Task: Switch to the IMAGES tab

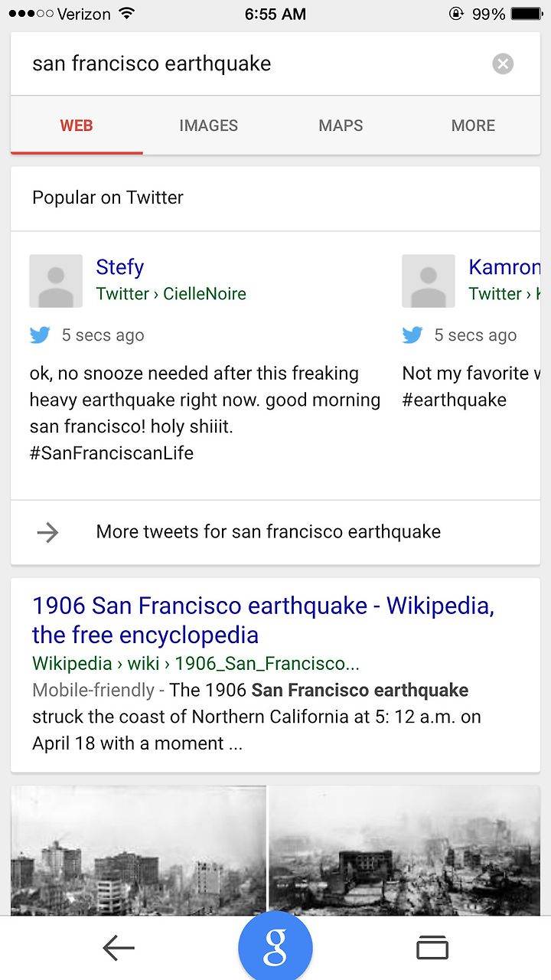Action: coord(209,126)
